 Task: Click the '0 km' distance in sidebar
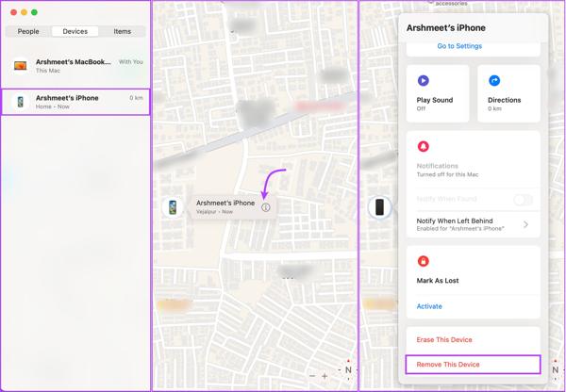(136, 98)
